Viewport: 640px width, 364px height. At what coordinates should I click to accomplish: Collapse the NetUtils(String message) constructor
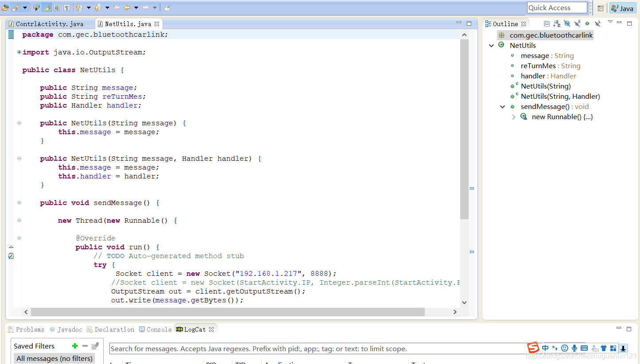point(19,123)
